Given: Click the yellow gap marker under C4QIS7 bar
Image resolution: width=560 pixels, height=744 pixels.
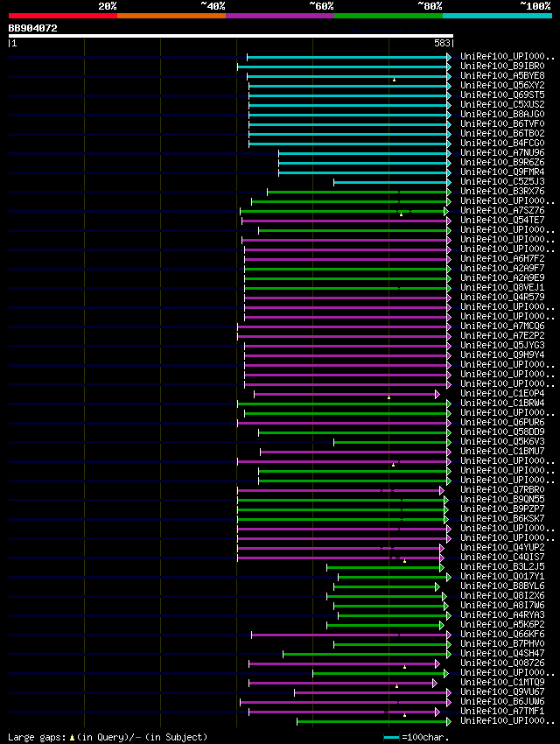Looking at the screenshot, I should (x=404, y=561).
